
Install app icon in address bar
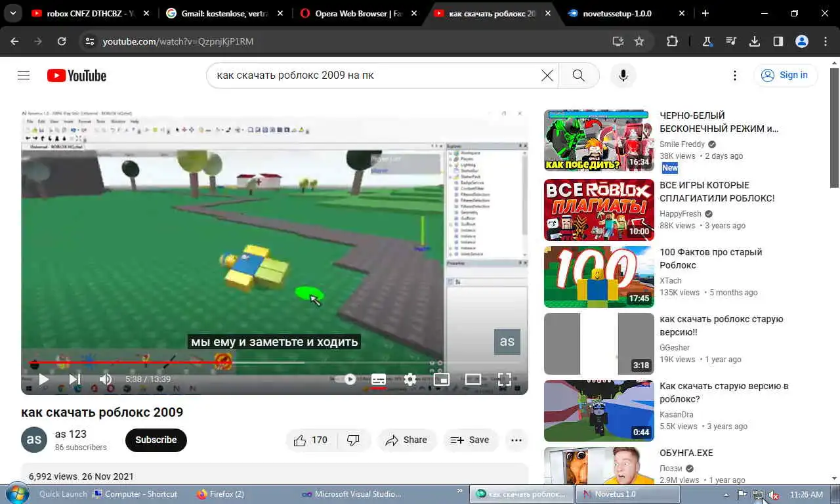click(x=618, y=41)
